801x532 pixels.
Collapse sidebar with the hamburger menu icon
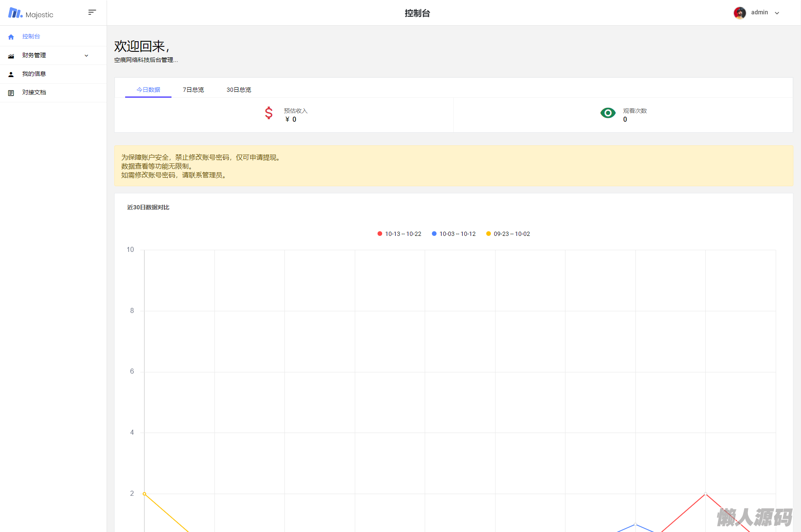[92, 12]
